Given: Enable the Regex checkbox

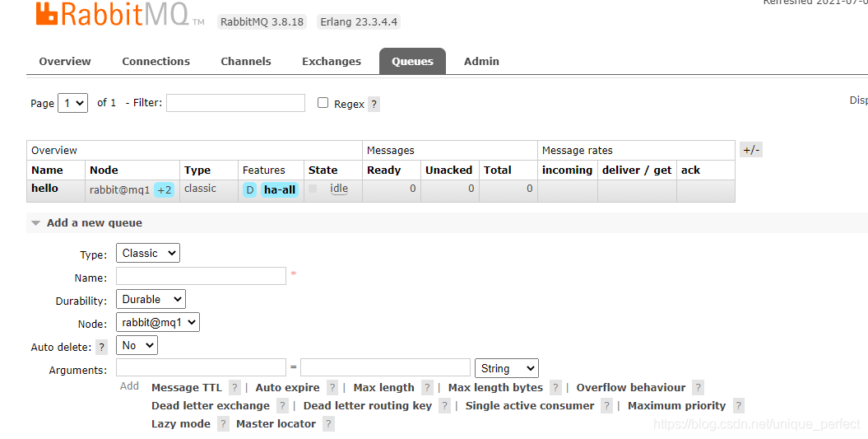Looking at the screenshot, I should click(x=323, y=103).
